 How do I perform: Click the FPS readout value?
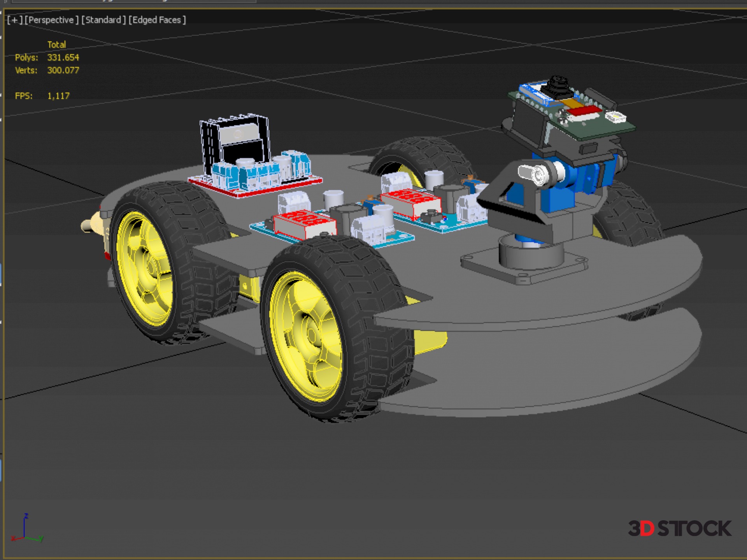coord(58,96)
